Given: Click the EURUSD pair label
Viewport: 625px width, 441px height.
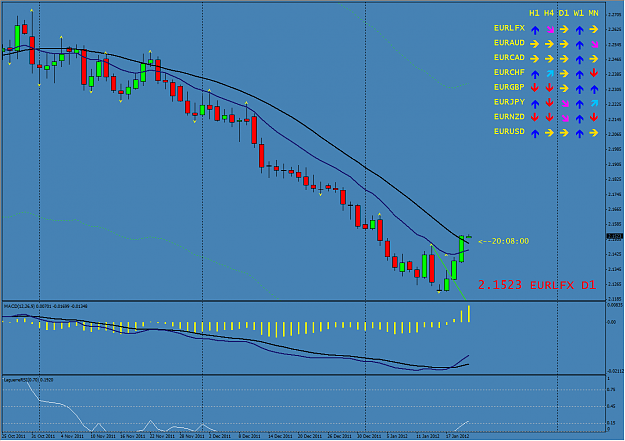Looking at the screenshot, I should tap(509, 131).
